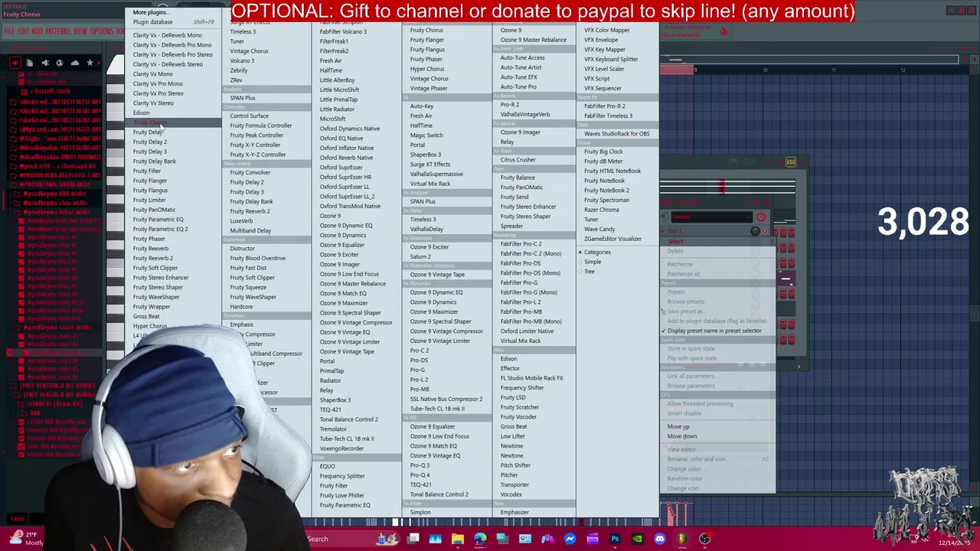Choose Fruity Balance
Viewport: 980px width, 551px height.
click(x=518, y=178)
